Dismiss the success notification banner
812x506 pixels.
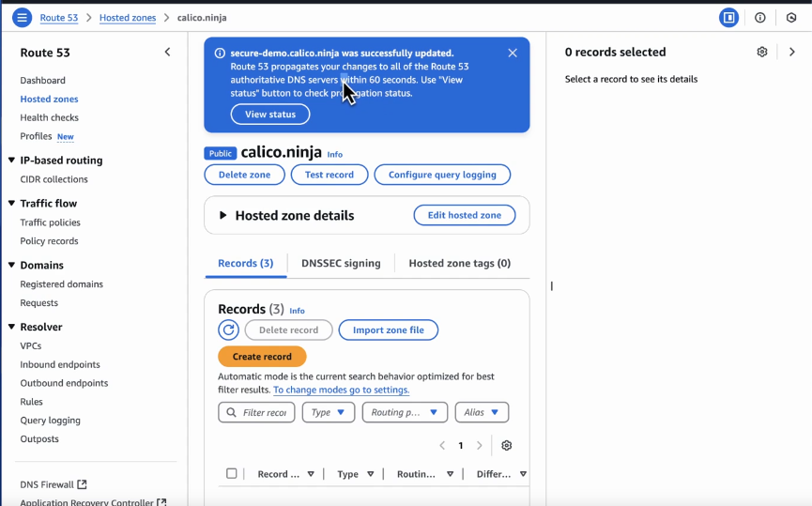pos(513,54)
